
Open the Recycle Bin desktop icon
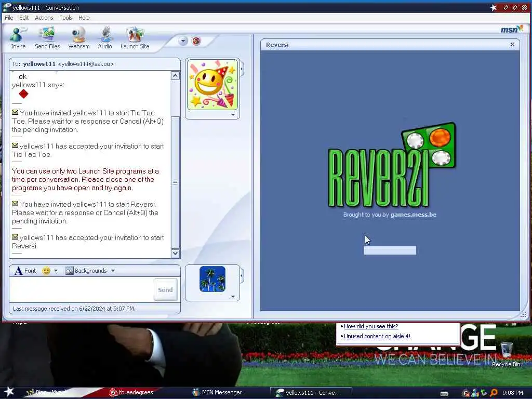pos(506,355)
